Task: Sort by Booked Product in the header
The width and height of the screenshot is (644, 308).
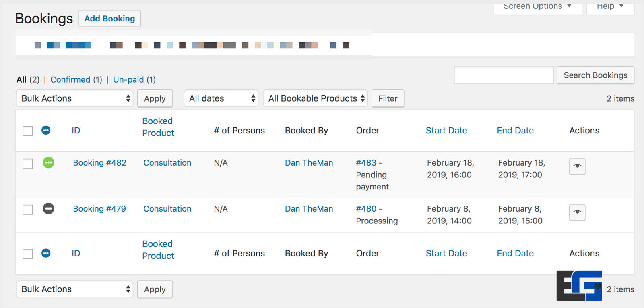Action: click(x=158, y=127)
